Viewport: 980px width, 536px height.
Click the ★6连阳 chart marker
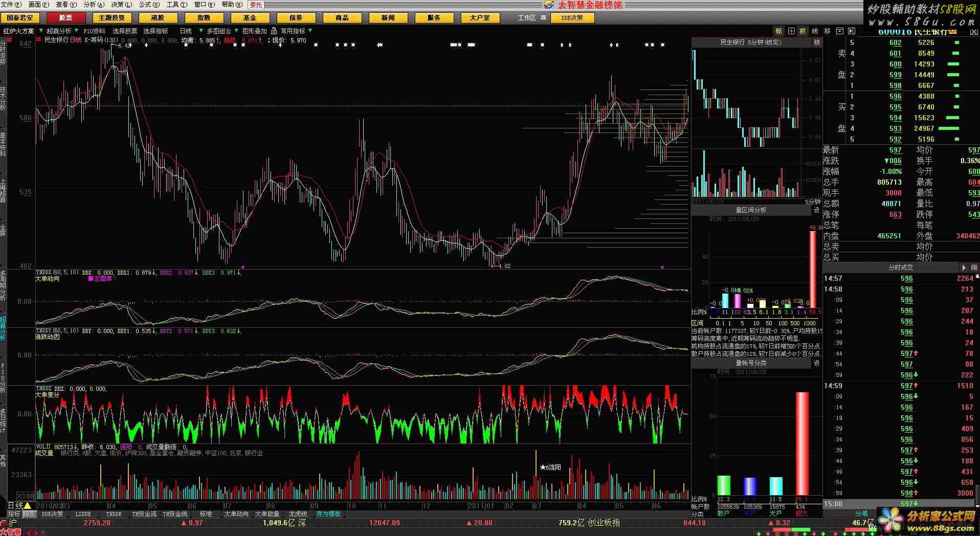[x=550, y=467]
